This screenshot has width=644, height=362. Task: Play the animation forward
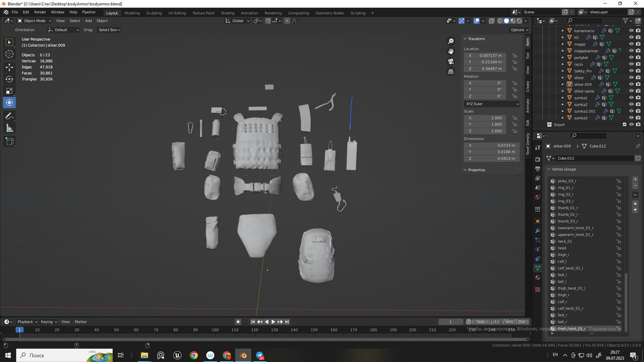[x=273, y=322]
